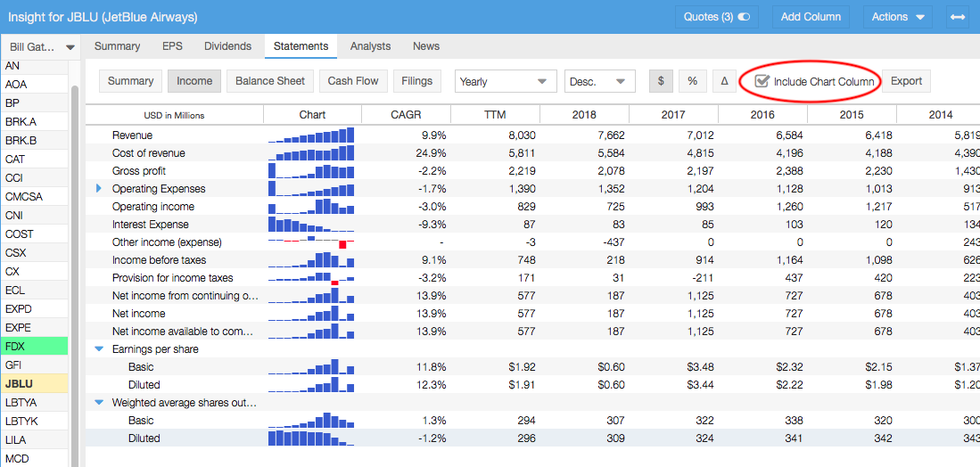
Task: Click the 2018 Other income value -437
Action: 614,242
